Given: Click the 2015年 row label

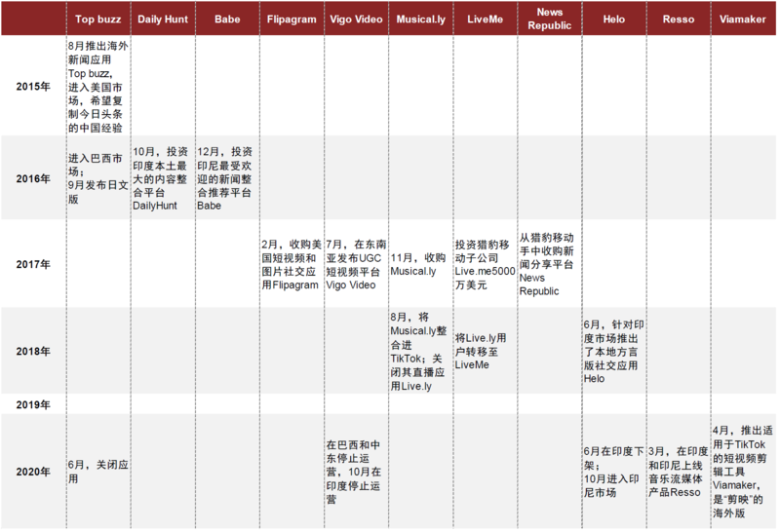Looking at the screenshot, I should pos(33,87).
